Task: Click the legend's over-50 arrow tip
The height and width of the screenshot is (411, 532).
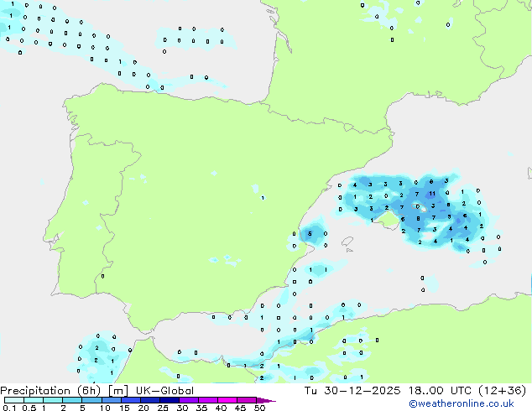Action: (266, 400)
